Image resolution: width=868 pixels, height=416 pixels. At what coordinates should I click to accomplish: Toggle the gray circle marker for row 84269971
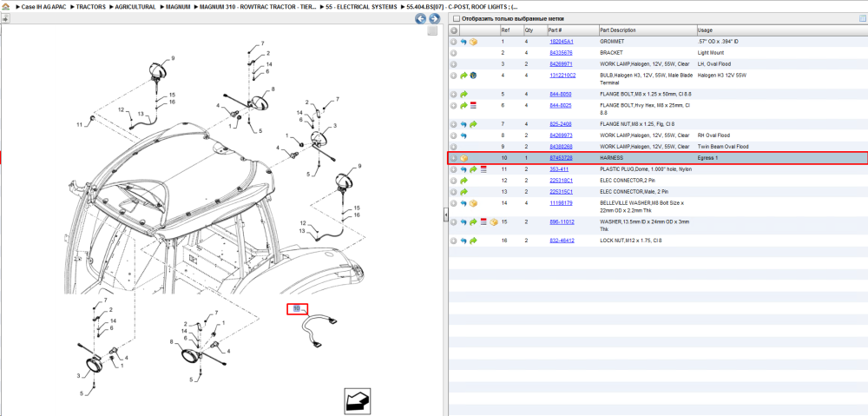tap(453, 63)
